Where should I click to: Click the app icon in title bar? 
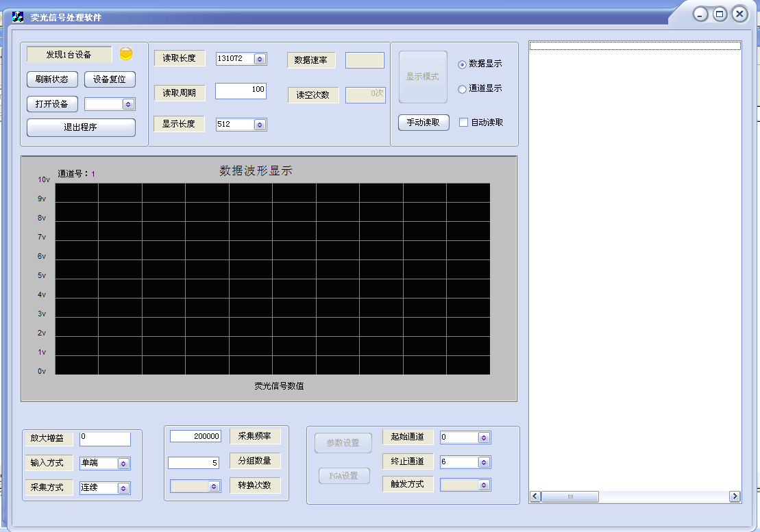tap(18, 16)
